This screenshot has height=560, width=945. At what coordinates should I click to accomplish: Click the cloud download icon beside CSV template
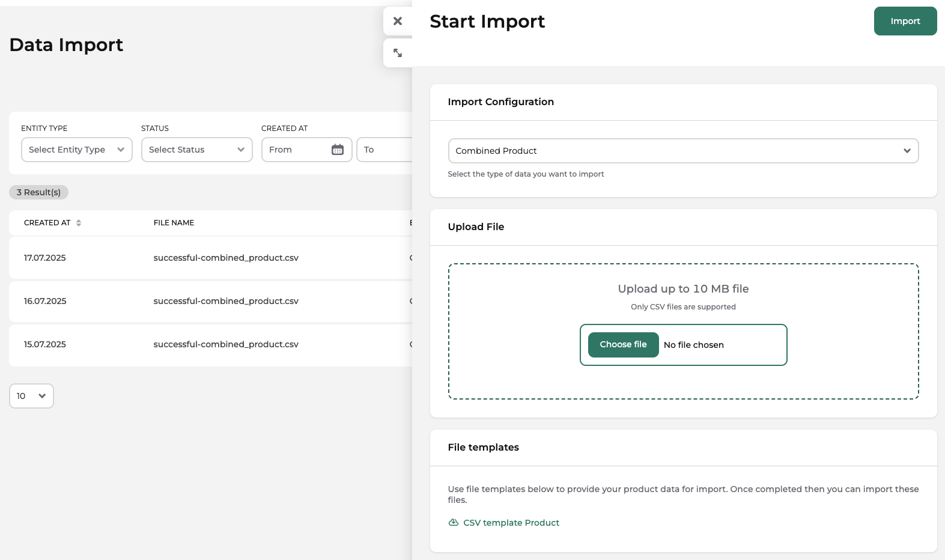coord(454,523)
